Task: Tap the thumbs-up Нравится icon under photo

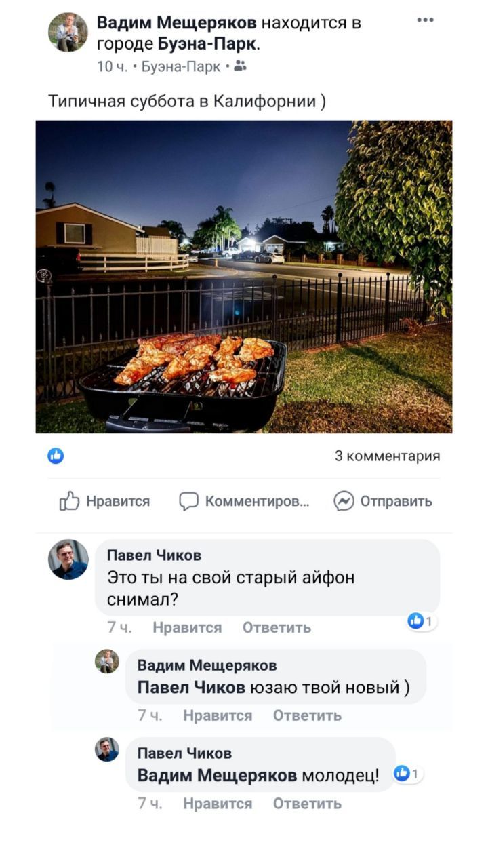Action: (x=69, y=501)
